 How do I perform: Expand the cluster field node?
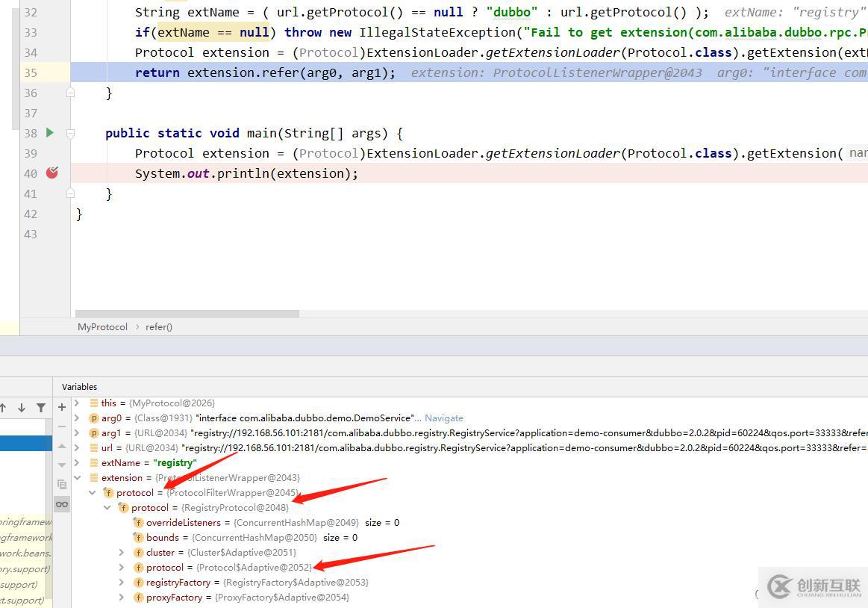tap(122, 553)
